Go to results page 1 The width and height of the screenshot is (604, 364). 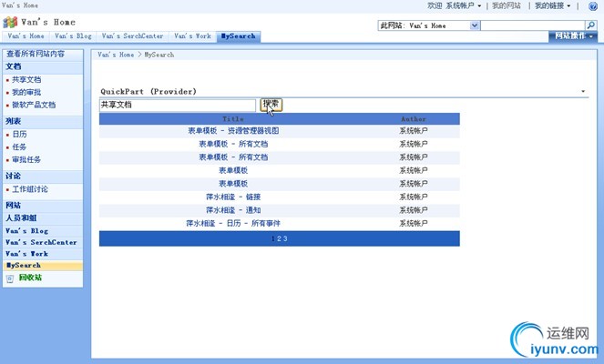click(x=273, y=238)
